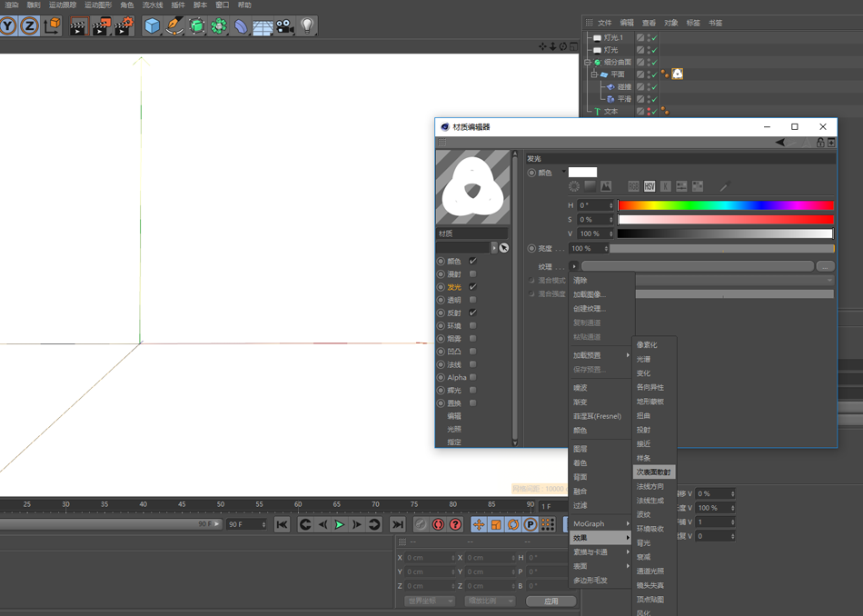Choose 次表面散射 from the effects submenu
The image size is (863, 616).
[654, 472]
